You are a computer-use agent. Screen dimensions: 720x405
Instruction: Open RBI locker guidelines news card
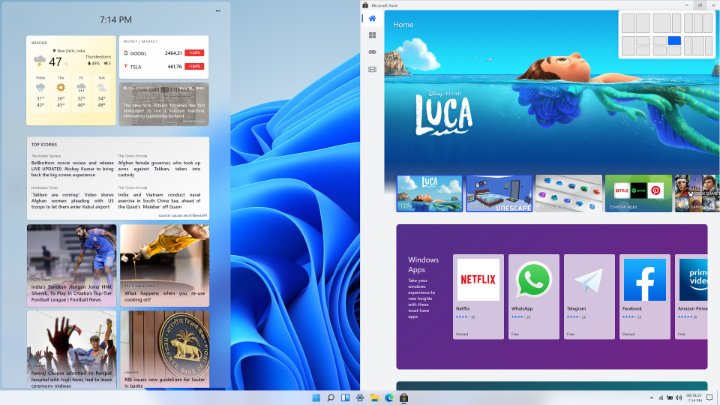point(164,349)
